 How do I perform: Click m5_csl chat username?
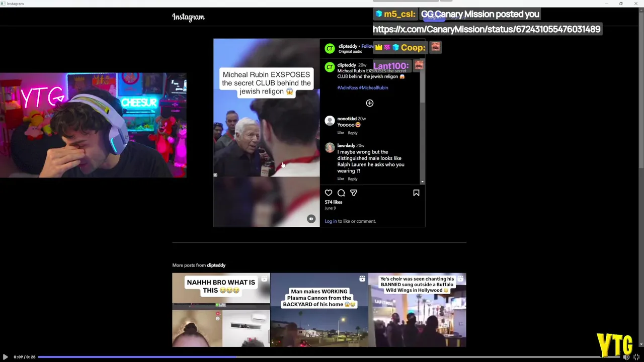point(399,14)
